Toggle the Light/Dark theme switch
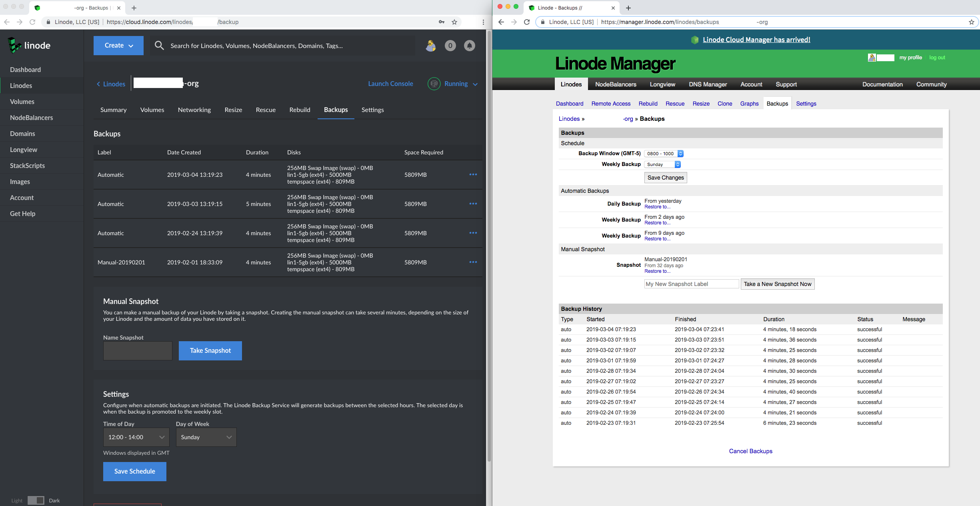 [x=36, y=500]
